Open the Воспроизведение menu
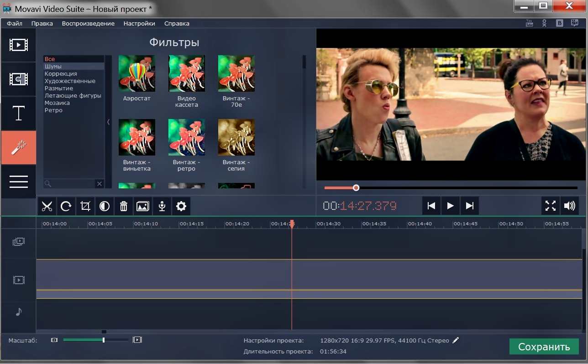The width and height of the screenshot is (588, 364). point(88,23)
